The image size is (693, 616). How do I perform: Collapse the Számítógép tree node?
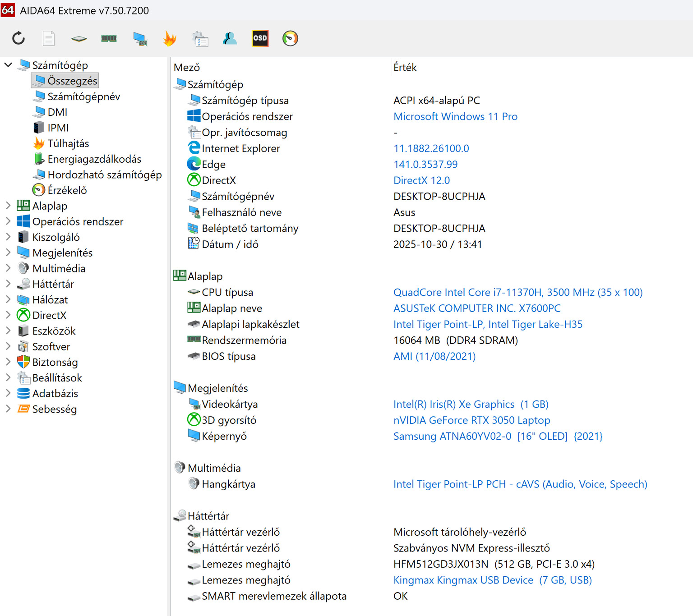pyautogui.click(x=8, y=65)
